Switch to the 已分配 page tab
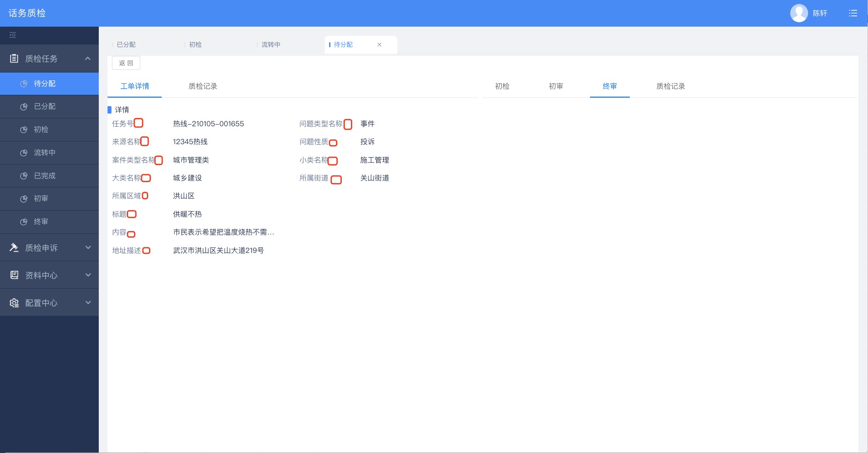 click(x=126, y=45)
